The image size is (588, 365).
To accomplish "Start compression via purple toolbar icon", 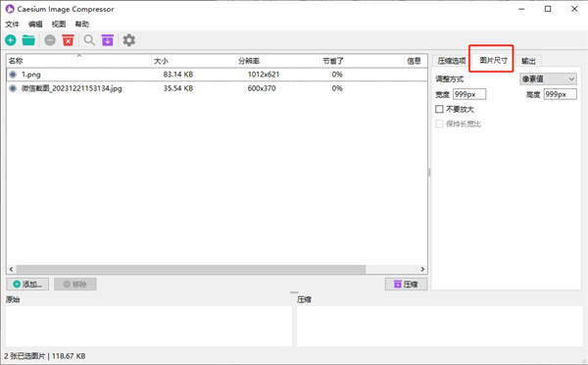I will (x=108, y=40).
